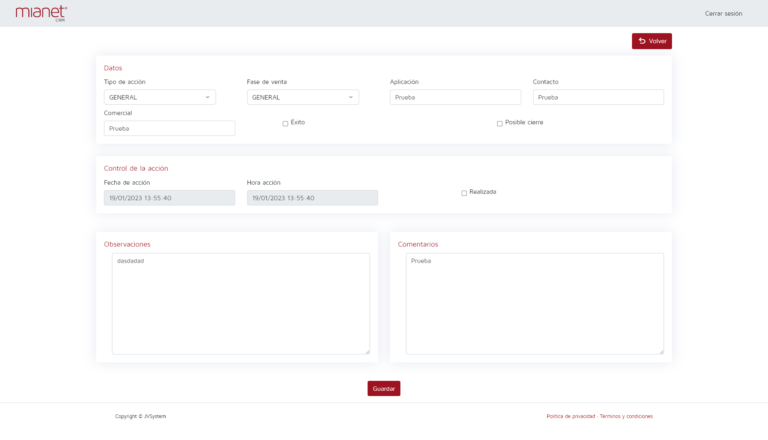Screen dimensions: 768x440
Task: Click inside the Observaciones text area
Action: [240, 303]
